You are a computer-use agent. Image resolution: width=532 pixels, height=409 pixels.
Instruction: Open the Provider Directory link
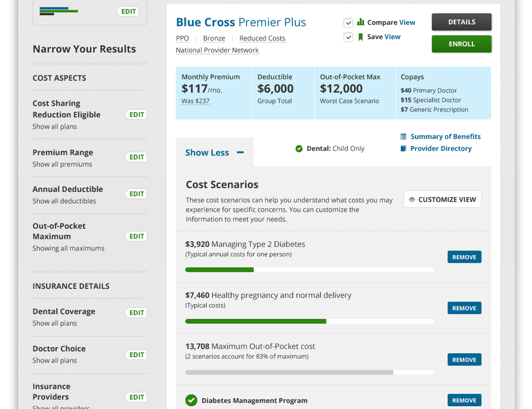click(x=441, y=148)
